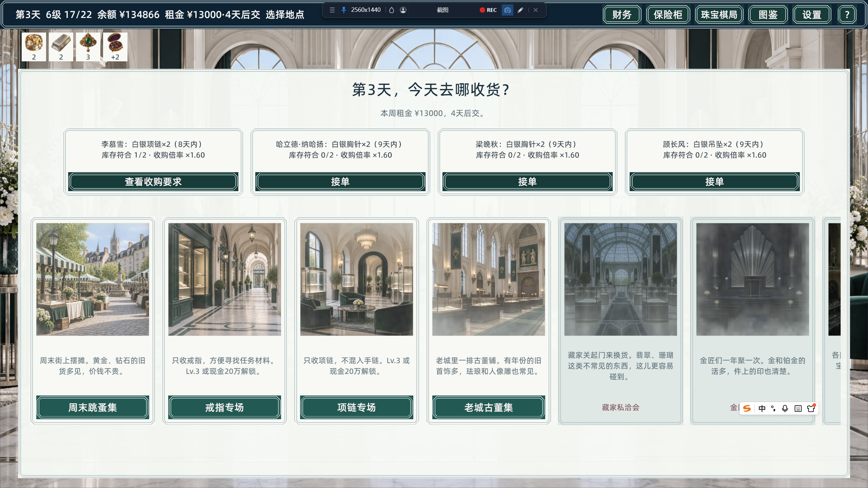Click the webcam portrait icon in the capture toolbar

click(x=403, y=10)
